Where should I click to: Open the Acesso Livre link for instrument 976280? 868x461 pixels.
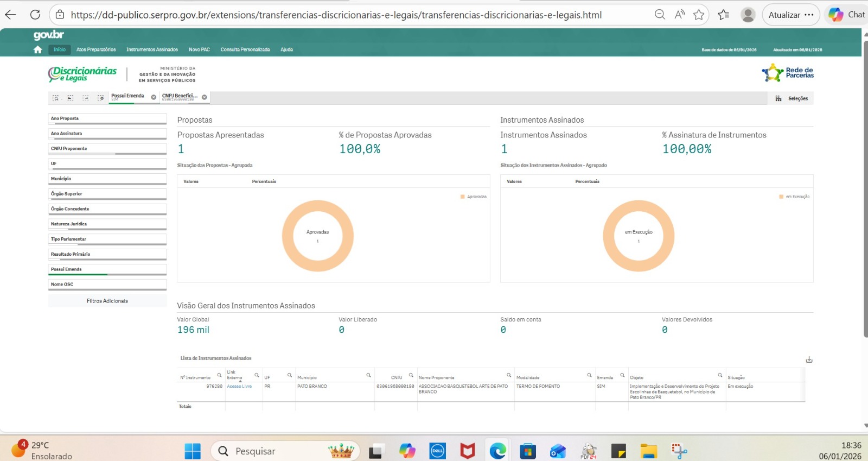(239, 387)
